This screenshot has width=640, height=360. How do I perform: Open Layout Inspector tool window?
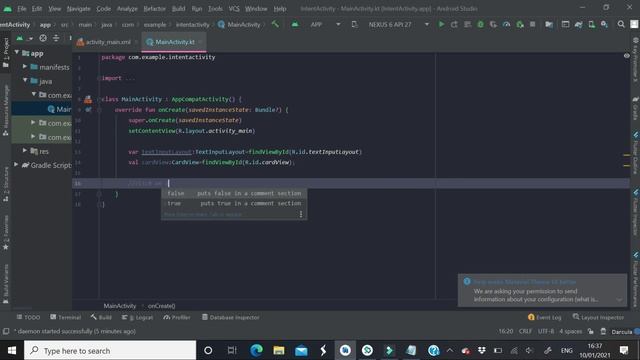[598, 317]
